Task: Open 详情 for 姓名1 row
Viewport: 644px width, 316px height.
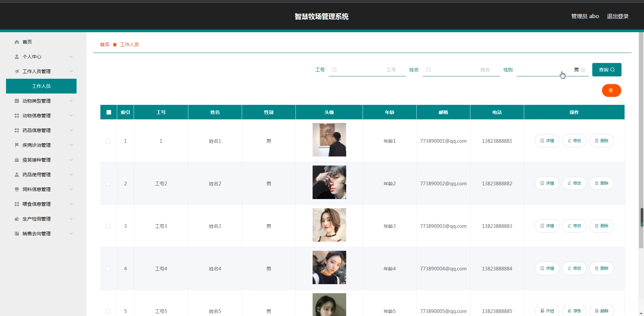Action: click(x=547, y=141)
